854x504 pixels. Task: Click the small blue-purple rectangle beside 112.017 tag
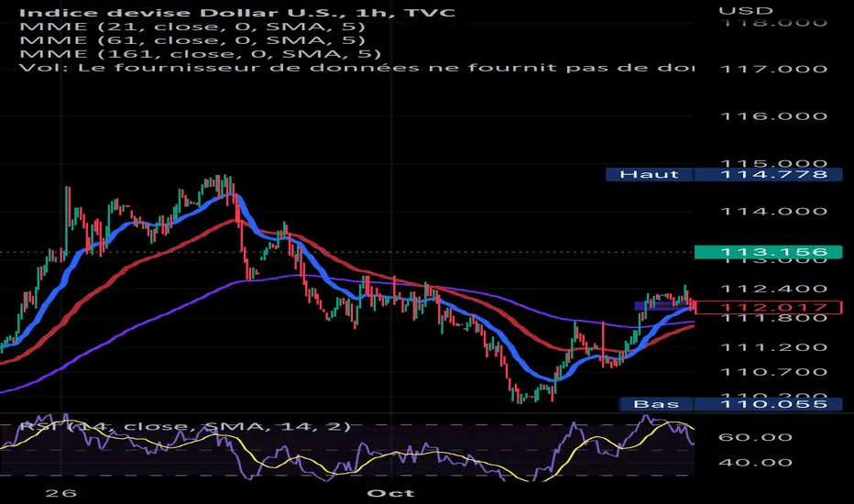click(x=662, y=306)
